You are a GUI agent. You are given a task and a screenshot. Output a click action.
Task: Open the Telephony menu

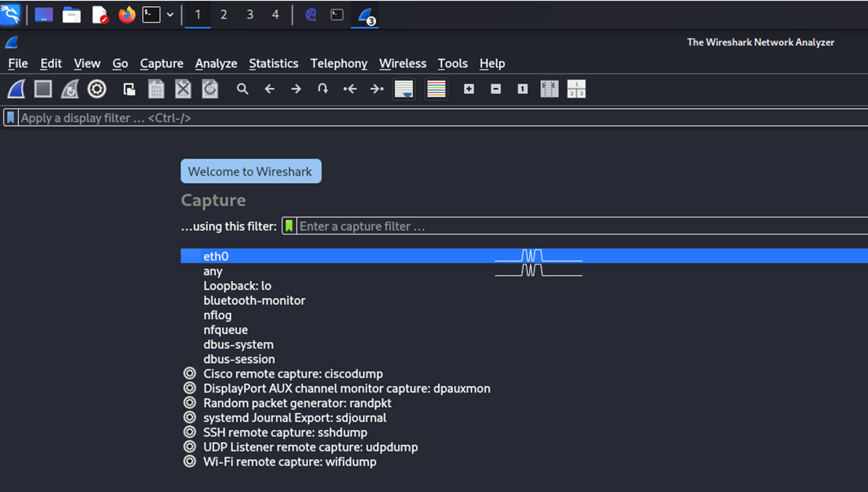pyautogui.click(x=339, y=63)
